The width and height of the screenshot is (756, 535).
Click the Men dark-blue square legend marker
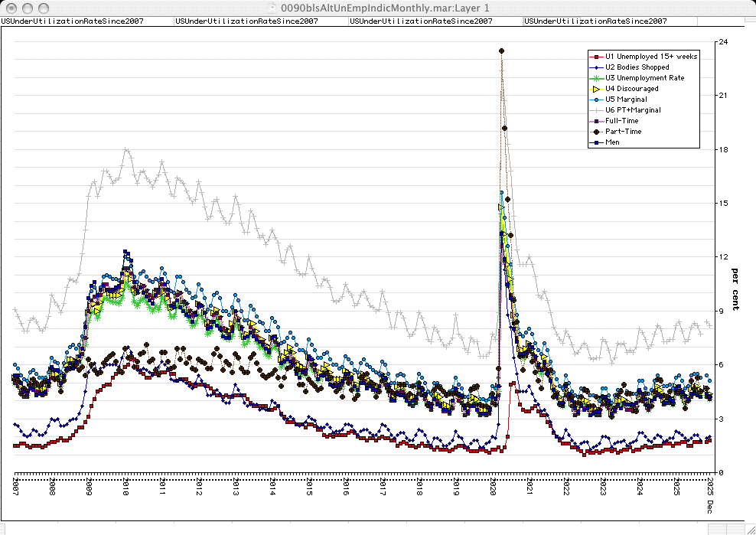click(595, 142)
